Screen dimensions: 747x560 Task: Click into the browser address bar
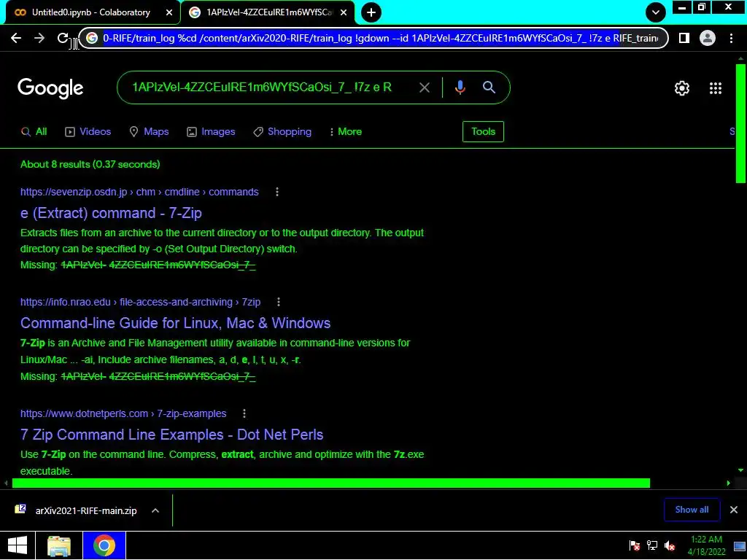(373, 38)
